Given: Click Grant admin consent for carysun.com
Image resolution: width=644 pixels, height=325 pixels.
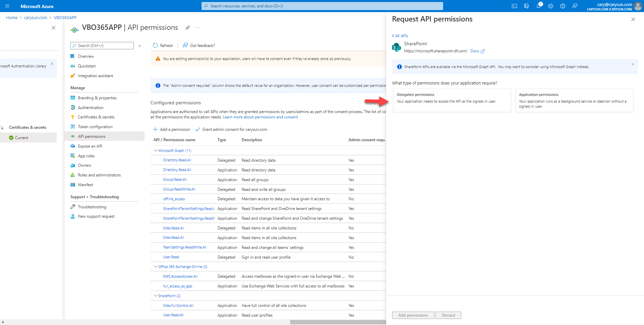Looking at the screenshot, I should tap(231, 129).
